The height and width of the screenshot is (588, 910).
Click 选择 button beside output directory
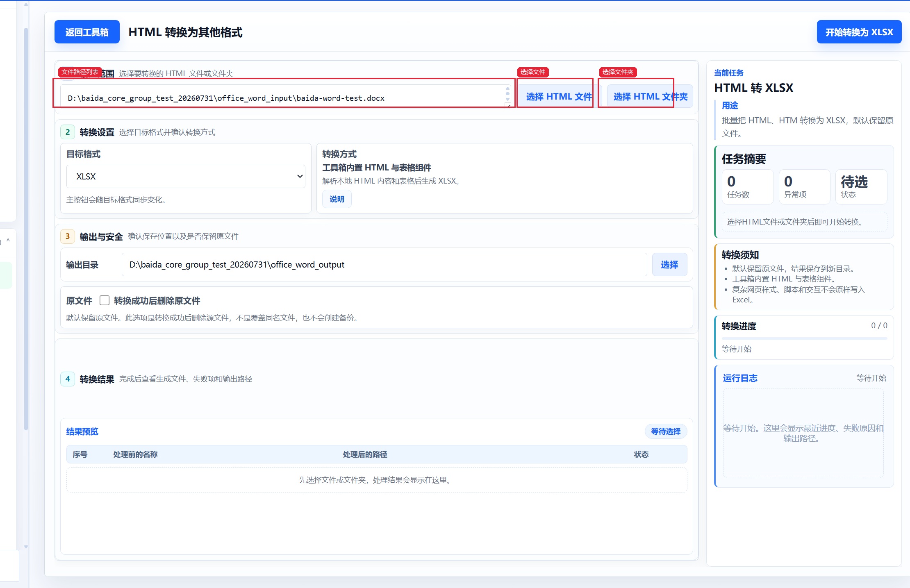pyautogui.click(x=669, y=265)
